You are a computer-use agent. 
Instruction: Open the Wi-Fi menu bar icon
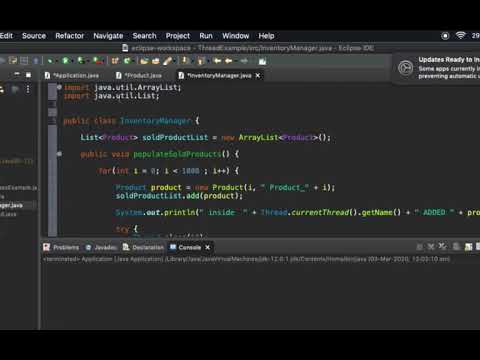461,35
